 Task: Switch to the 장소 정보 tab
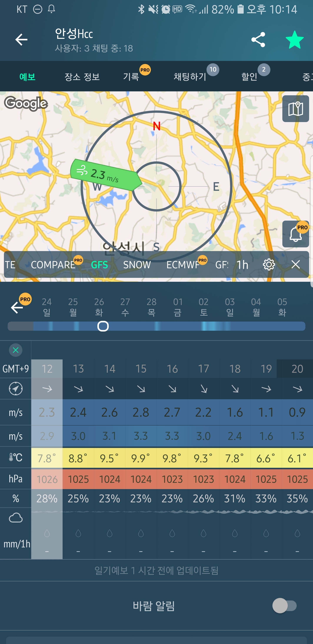point(82,77)
